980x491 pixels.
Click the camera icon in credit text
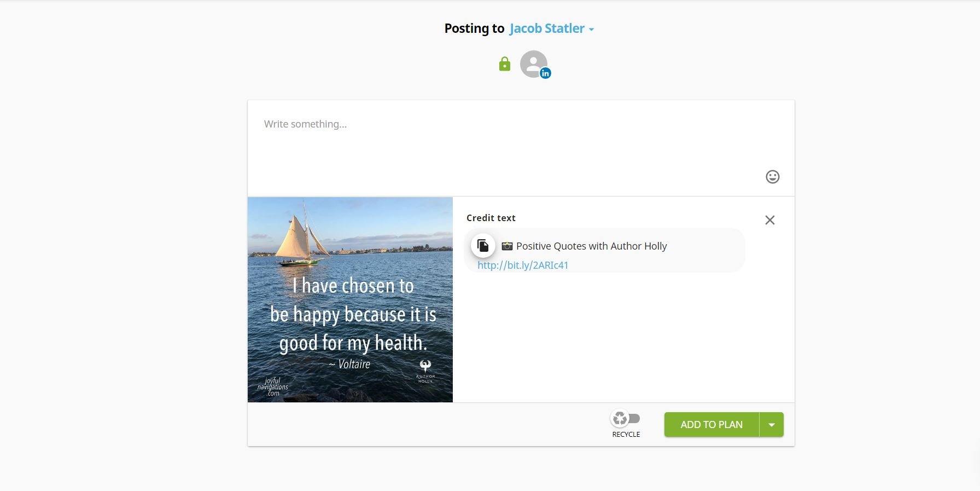pyautogui.click(x=507, y=246)
